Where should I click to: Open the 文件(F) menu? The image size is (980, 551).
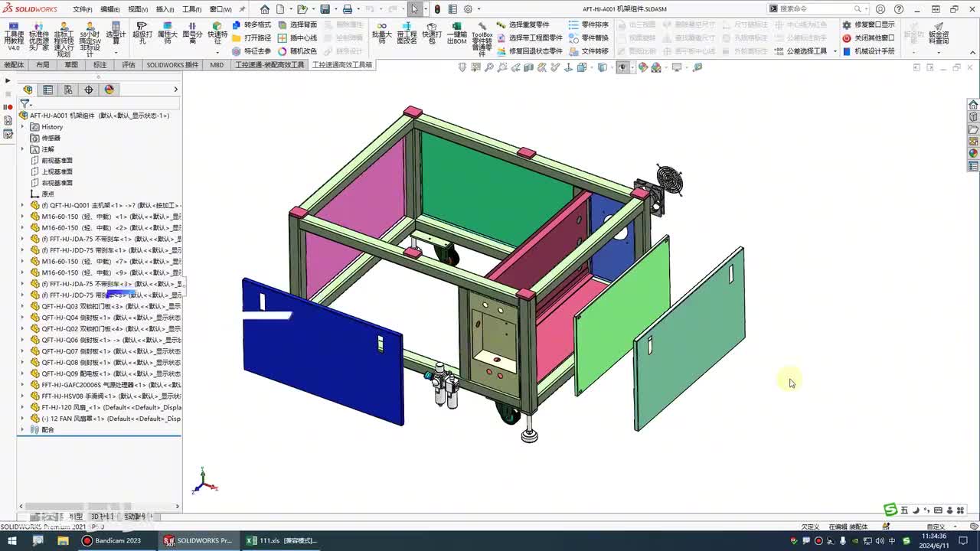point(83,9)
